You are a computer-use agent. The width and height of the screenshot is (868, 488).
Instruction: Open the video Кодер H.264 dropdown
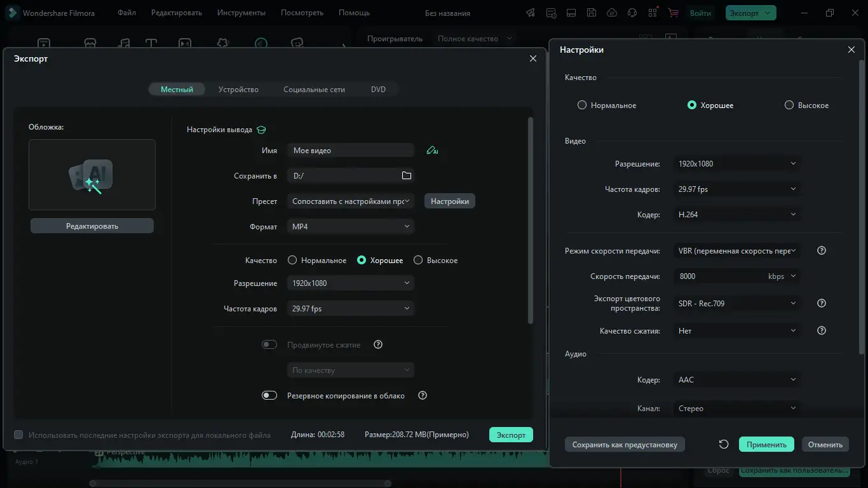tap(736, 214)
